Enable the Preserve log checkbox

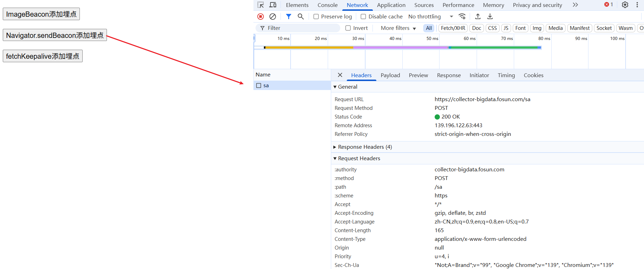click(x=316, y=17)
